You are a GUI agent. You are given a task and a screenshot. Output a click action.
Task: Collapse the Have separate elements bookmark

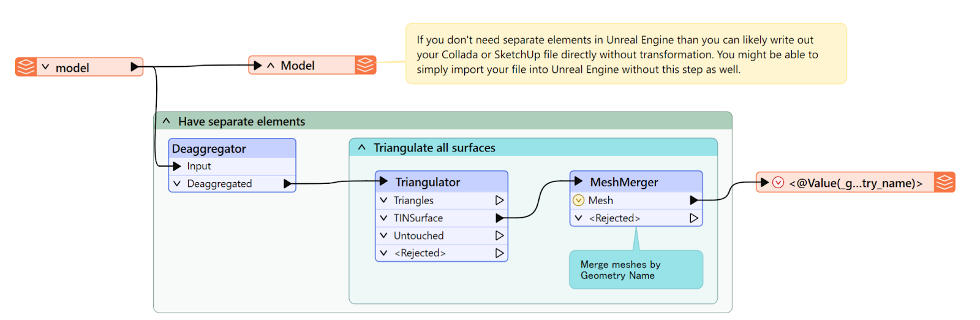(x=166, y=121)
